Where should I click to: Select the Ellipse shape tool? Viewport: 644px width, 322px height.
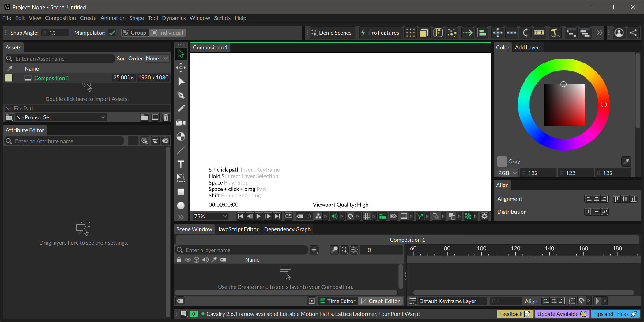coord(181,205)
